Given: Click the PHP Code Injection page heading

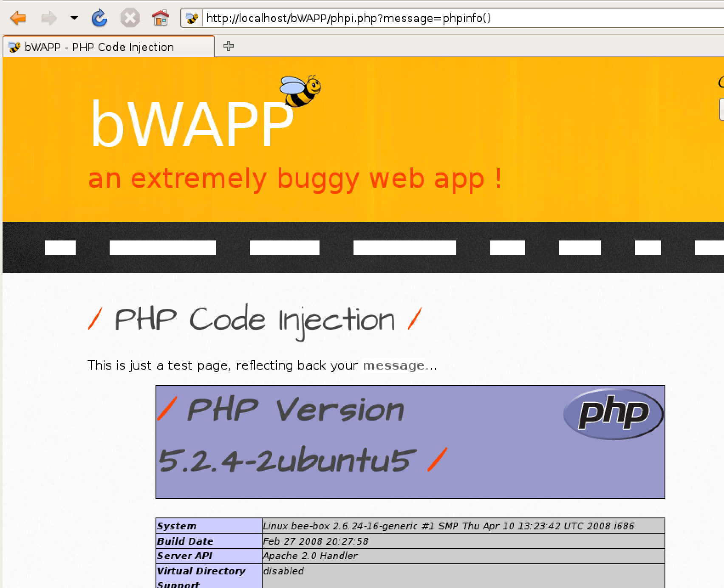Looking at the screenshot, I should (x=255, y=319).
